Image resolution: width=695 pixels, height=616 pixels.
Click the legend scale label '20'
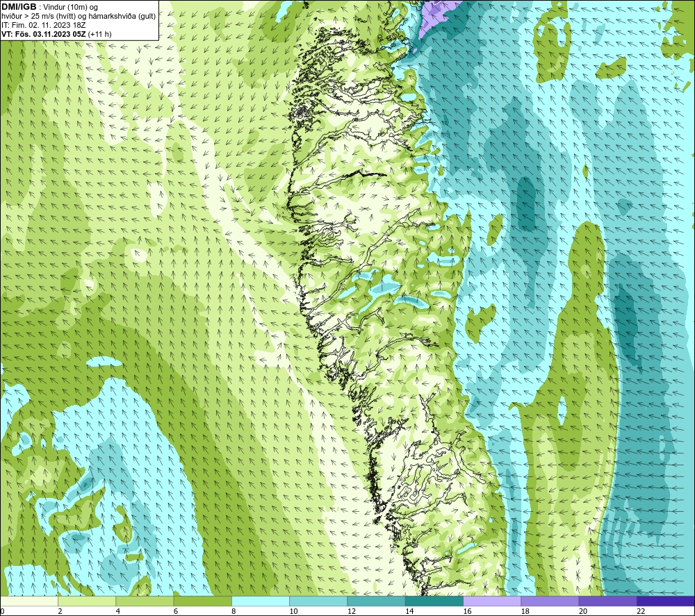tap(583, 612)
